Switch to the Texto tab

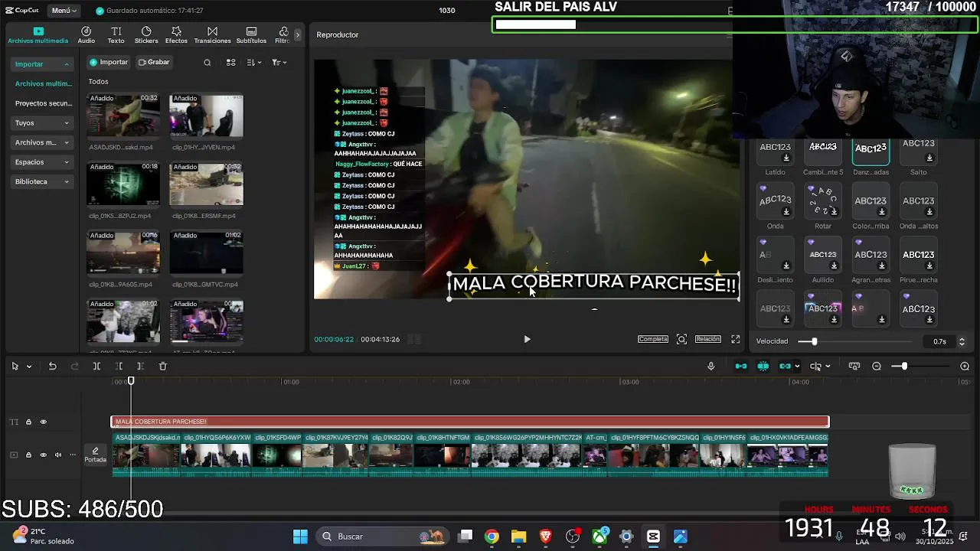coord(116,35)
